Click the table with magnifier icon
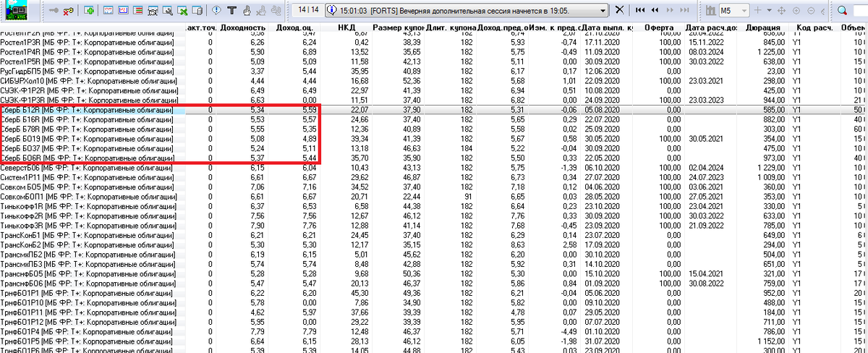Viewport: 868px width, 353px height. (167, 11)
